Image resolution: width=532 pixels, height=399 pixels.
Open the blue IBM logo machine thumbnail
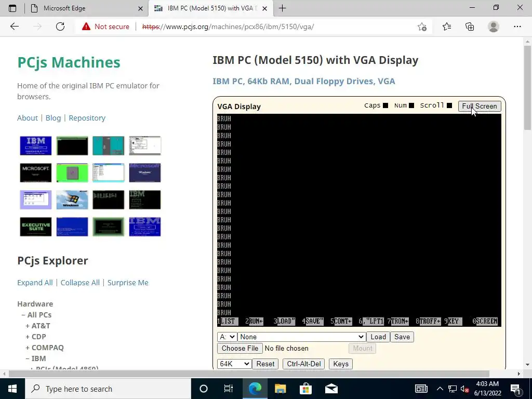click(x=36, y=145)
